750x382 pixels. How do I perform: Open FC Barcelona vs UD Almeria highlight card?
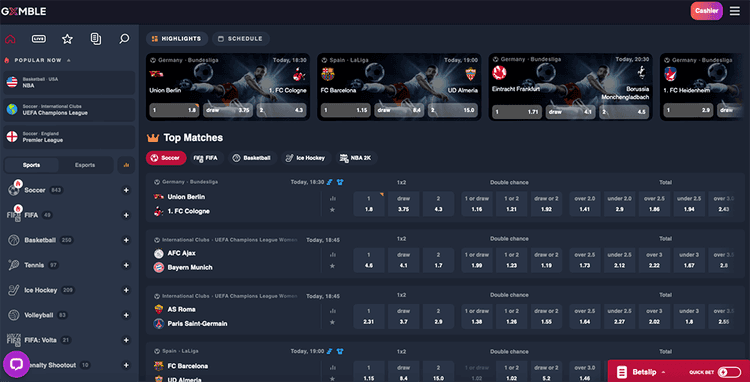pyautogui.click(x=399, y=87)
